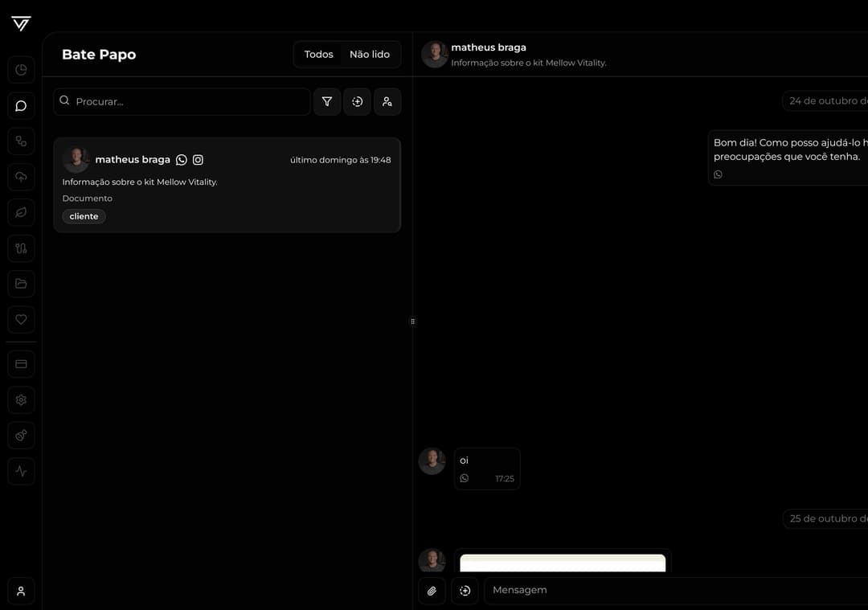Image resolution: width=868 pixels, height=610 pixels.
Task: Open the folder icon in sidebar
Action: tap(21, 284)
